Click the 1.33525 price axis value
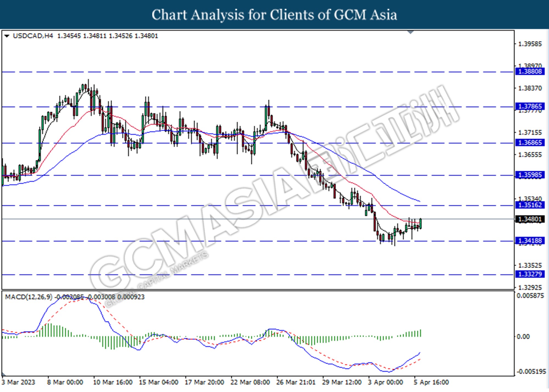 point(530,265)
